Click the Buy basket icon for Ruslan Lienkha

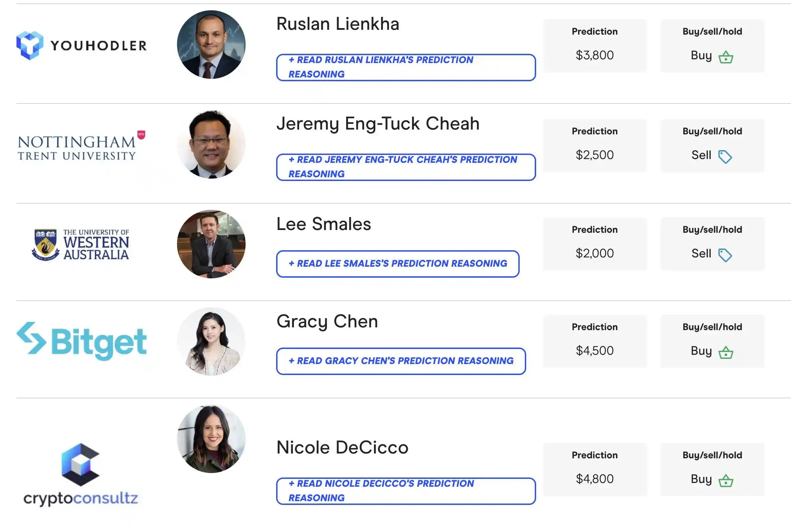click(x=726, y=57)
